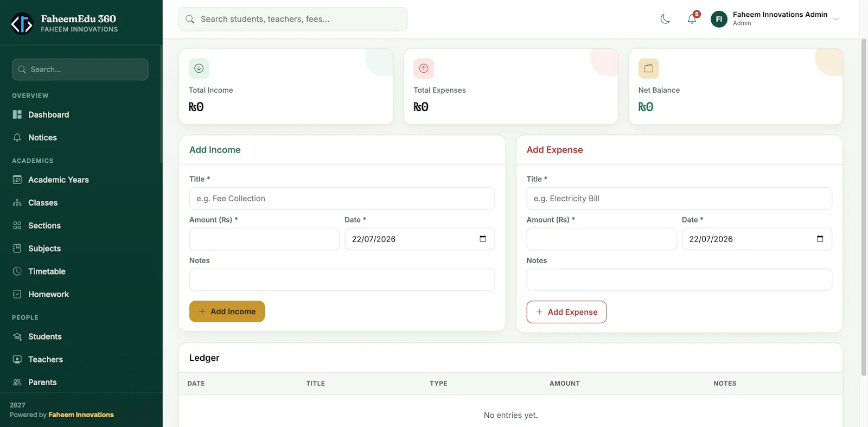Click the Add Income Title field
This screenshot has width=868, height=427.
pos(342,199)
